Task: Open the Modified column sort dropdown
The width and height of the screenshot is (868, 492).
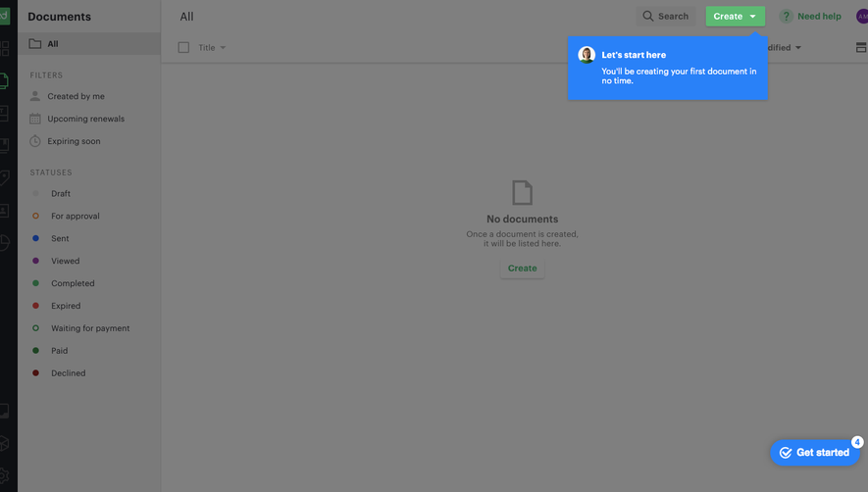Action: coord(785,48)
